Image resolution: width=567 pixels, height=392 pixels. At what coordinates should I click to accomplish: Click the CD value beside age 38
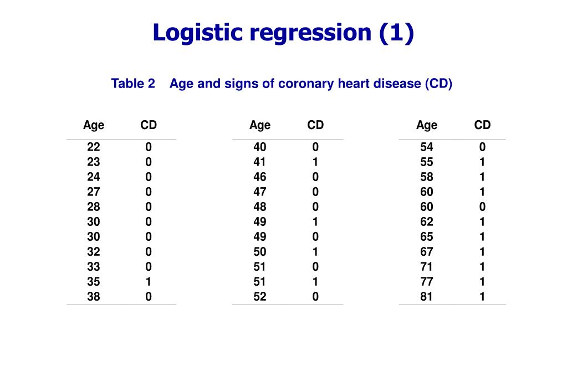point(149,297)
